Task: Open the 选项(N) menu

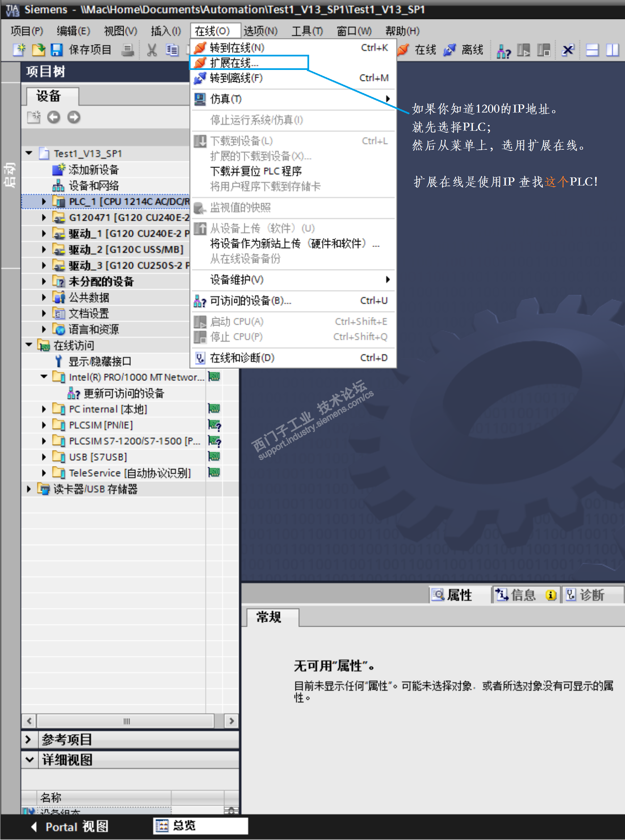Action: [260, 31]
